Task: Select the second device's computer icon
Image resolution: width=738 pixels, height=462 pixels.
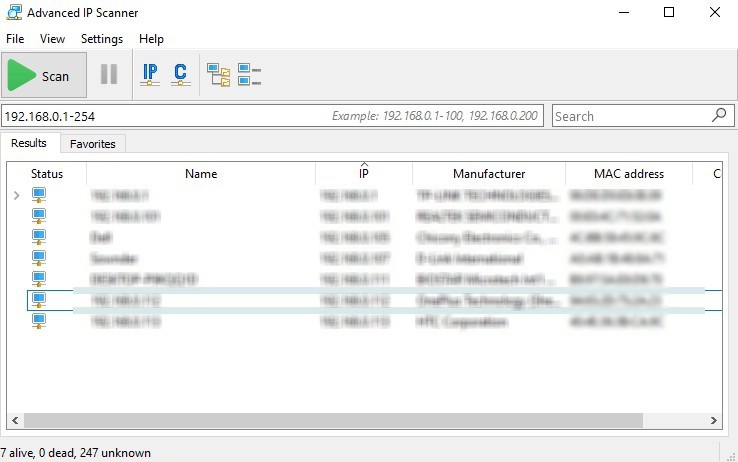Action: point(39,216)
